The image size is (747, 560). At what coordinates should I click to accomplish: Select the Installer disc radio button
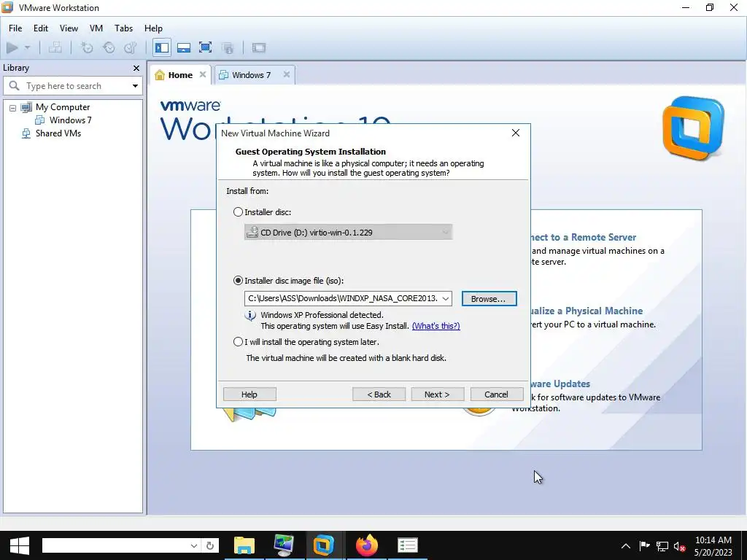coord(238,212)
